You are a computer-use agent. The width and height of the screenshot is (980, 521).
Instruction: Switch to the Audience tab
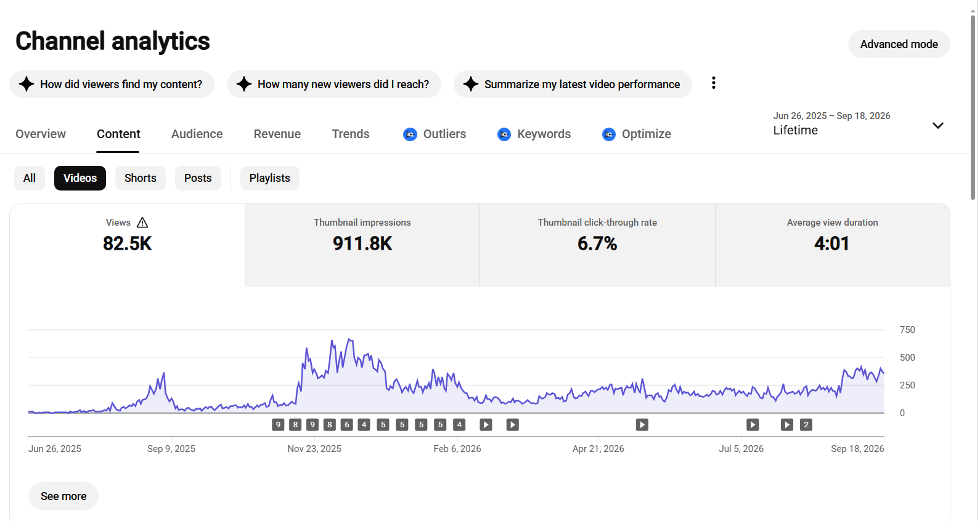[x=197, y=134]
